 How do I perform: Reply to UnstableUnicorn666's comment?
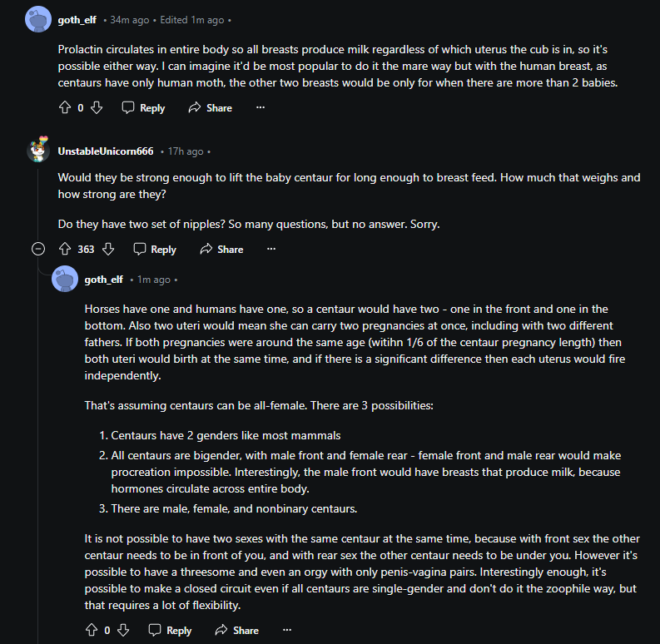(154, 249)
